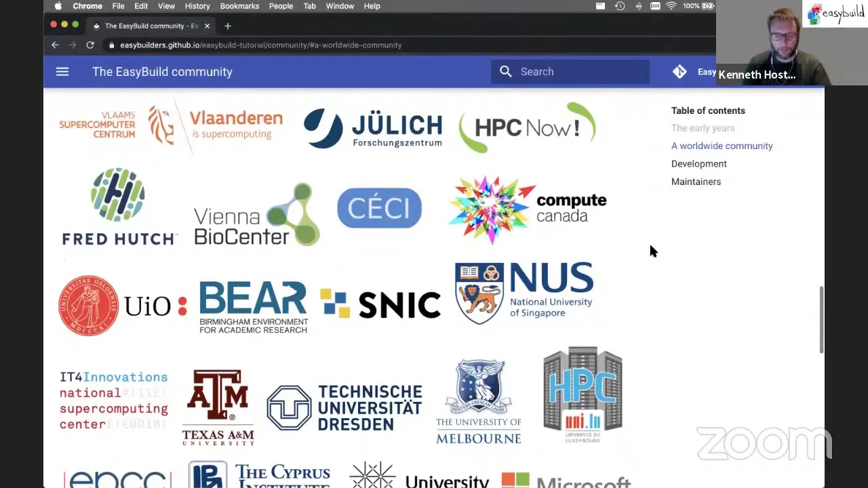Open the Help menu
Screen dimensions: 868x488
(372, 6)
